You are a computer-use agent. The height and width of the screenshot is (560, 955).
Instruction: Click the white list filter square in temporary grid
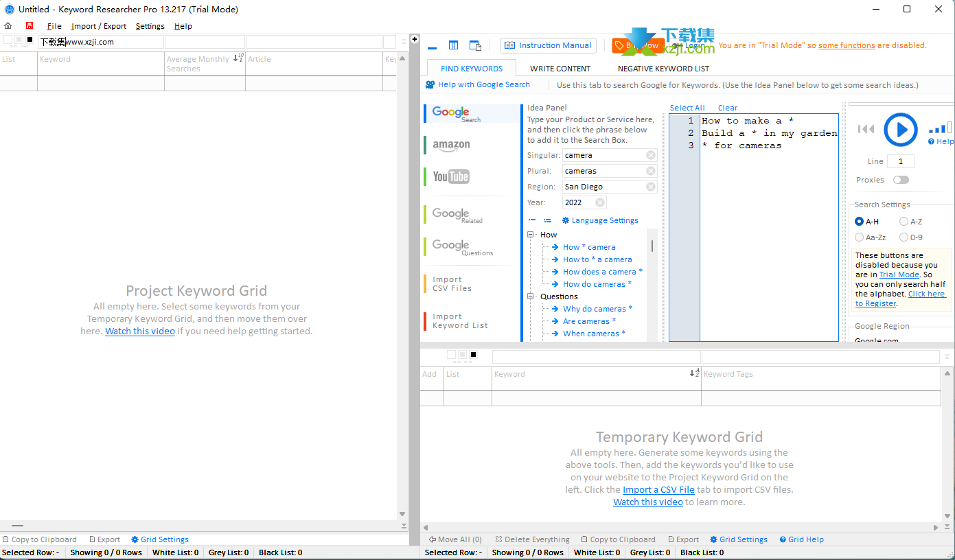[x=451, y=355]
